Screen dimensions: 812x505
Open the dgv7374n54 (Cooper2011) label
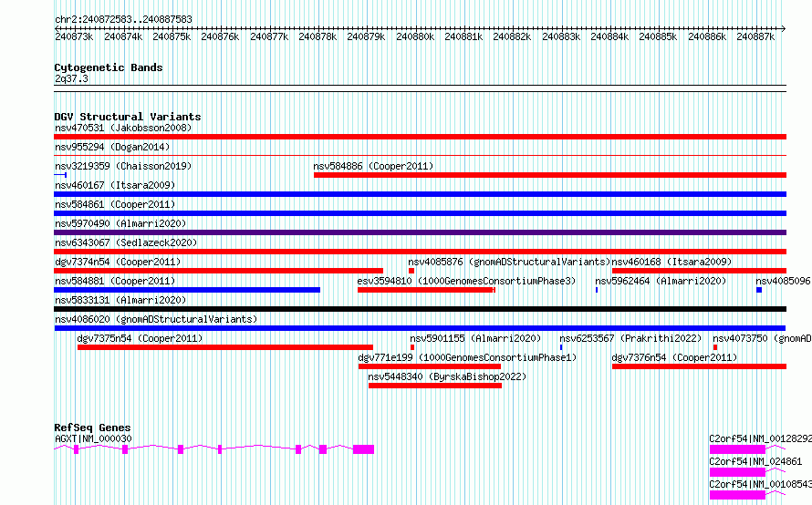coord(118,262)
